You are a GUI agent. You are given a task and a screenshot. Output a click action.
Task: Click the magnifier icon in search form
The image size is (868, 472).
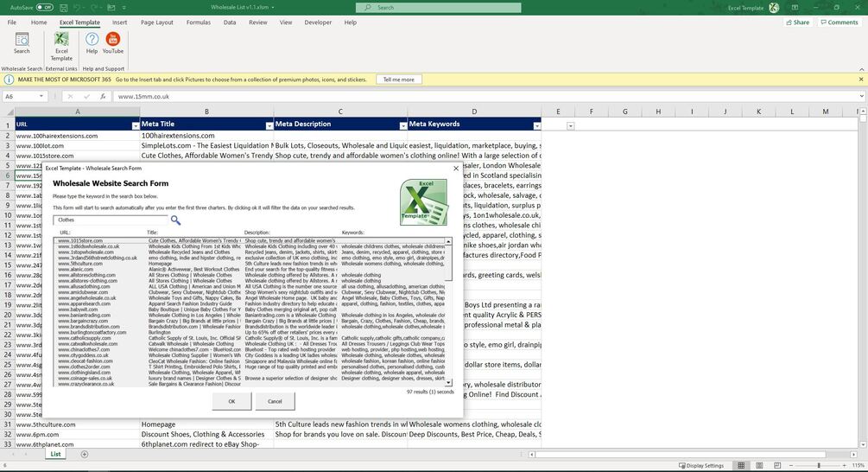(175, 220)
